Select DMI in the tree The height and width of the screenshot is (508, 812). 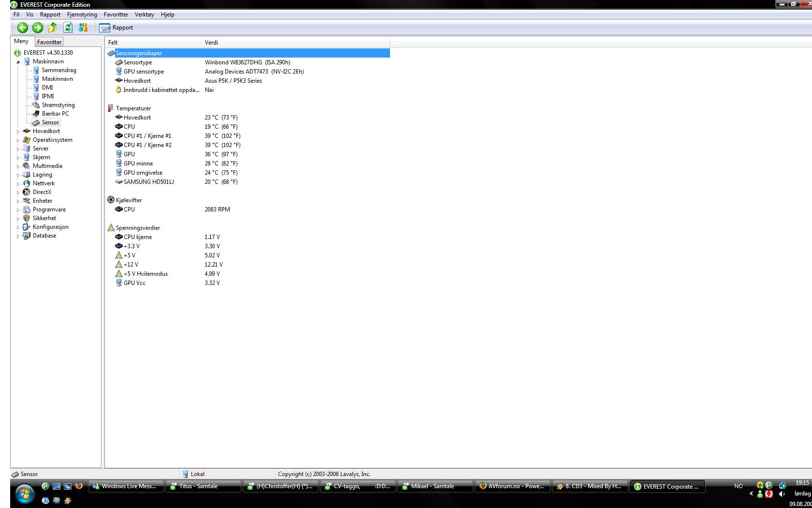pyautogui.click(x=47, y=88)
